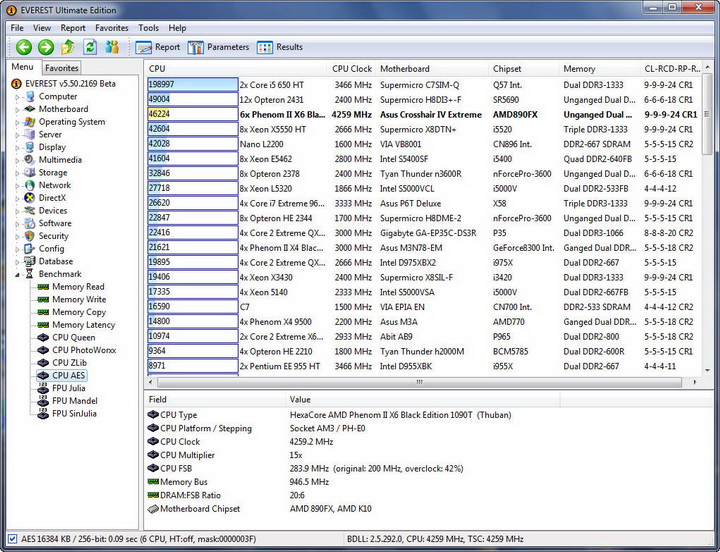This screenshot has width=720, height=552.
Task: Open benchmark Results from the toolbar
Action: click(x=280, y=47)
